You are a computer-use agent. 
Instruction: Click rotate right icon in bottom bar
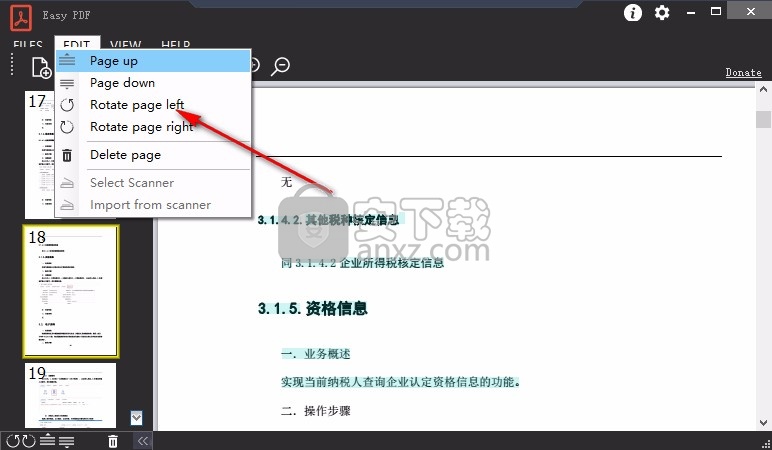(x=29, y=441)
